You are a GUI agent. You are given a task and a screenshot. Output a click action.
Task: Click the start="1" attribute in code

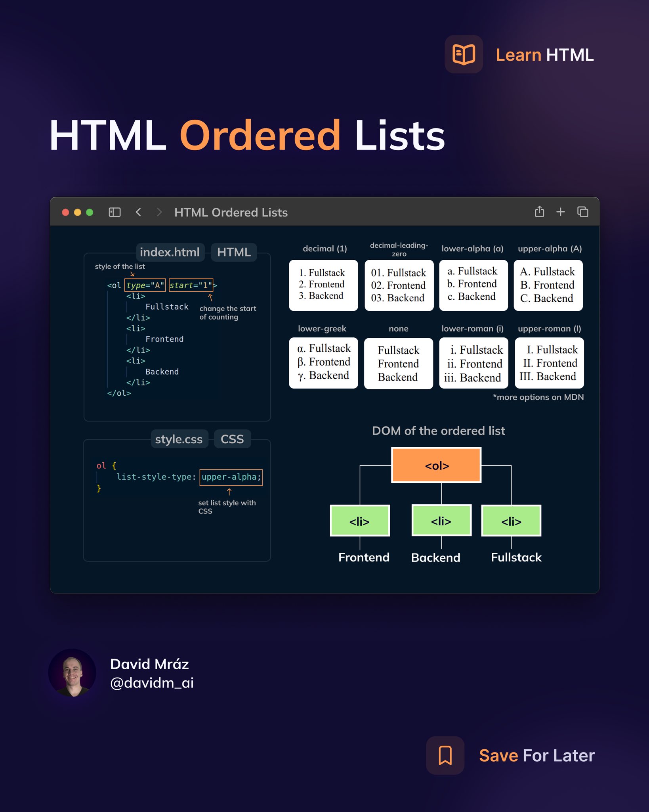coord(191,285)
